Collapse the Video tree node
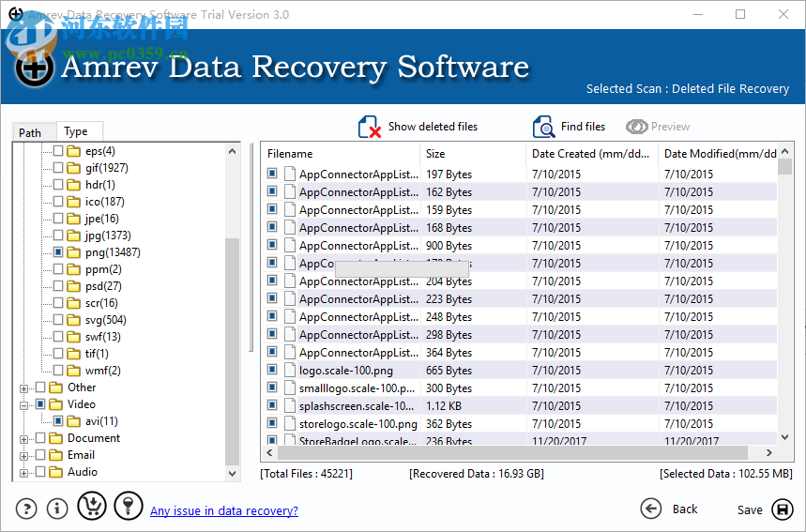This screenshot has width=806, height=532. click(23, 406)
